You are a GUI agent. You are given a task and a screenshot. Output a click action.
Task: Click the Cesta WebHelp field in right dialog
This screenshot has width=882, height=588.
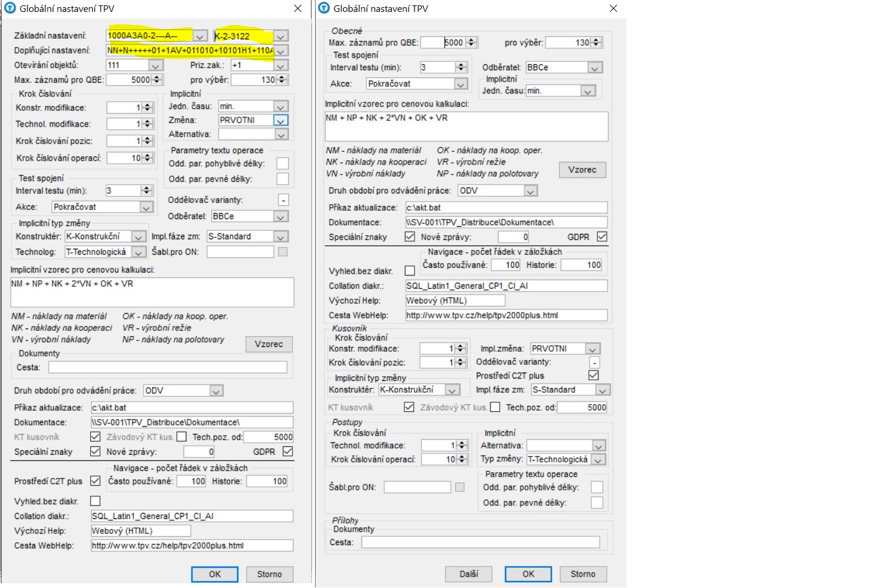click(506, 315)
